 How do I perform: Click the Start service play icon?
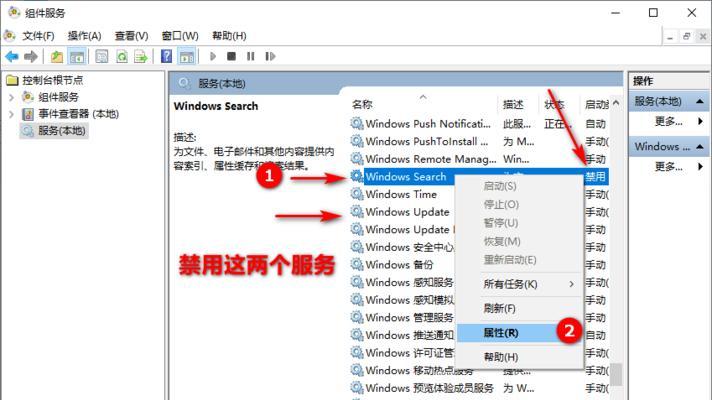[213, 56]
